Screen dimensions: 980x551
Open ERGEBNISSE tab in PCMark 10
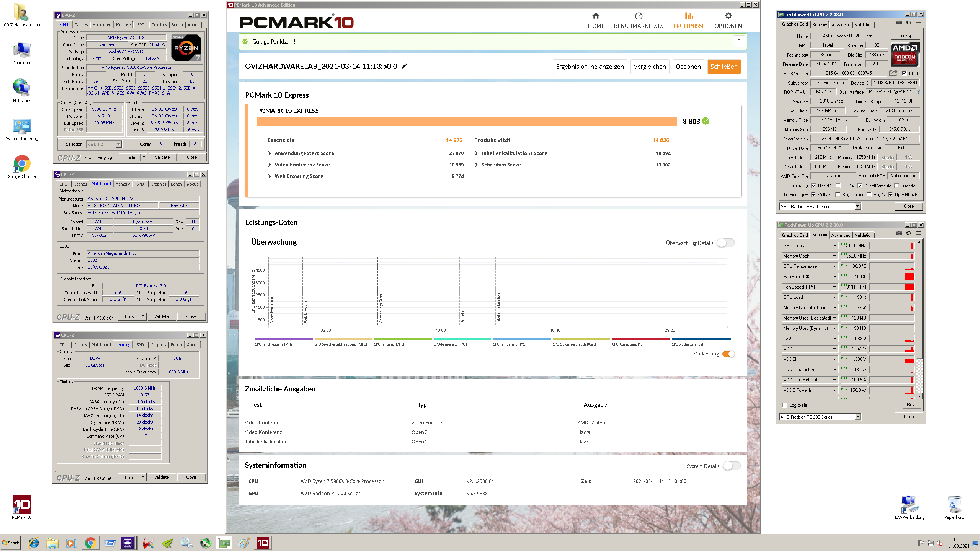[x=689, y=20]
